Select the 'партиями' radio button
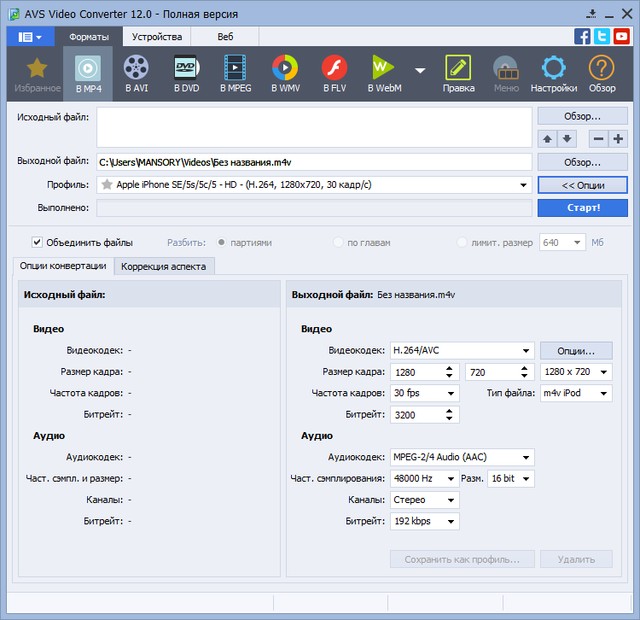Screen dimensions: 640x620 [x=223, y=242]
